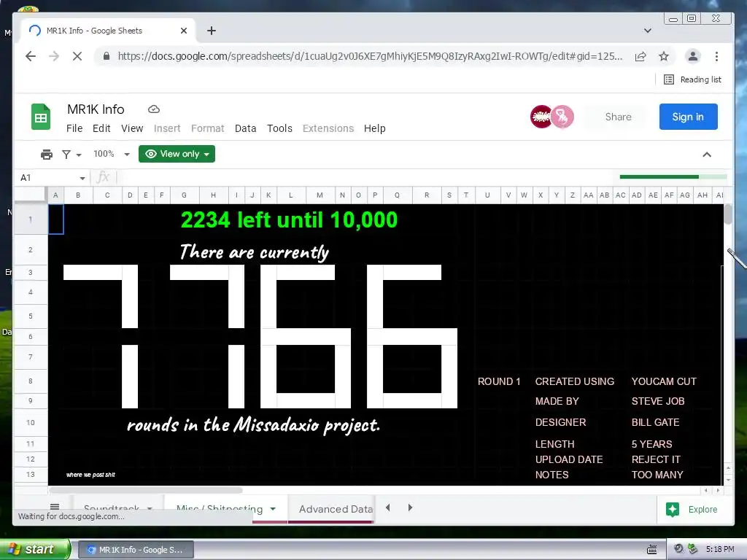This screenshot has height=560, width=747.
Task: Click the browser address bar URL
Action: click(x=370, y=56)
